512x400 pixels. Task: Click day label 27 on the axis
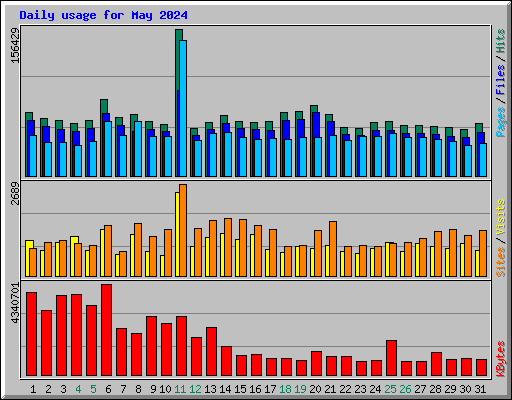pyautogui.click(x=420, y=389)
